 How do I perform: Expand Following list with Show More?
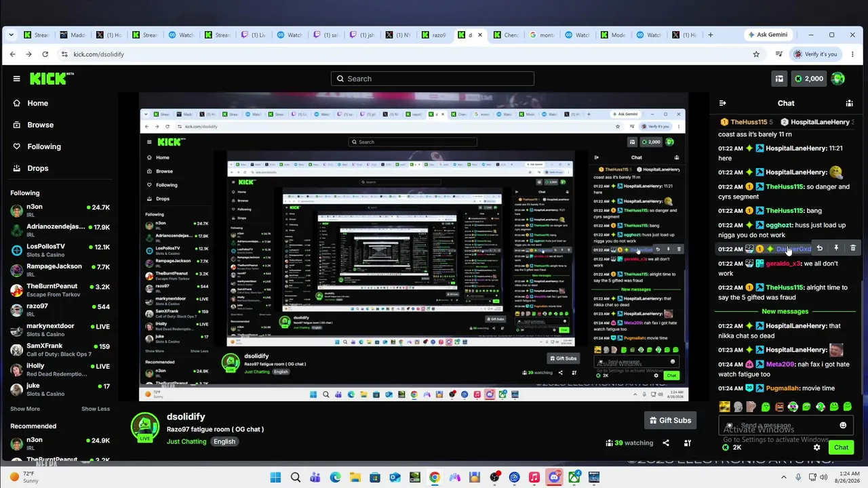tap(25, 409)
